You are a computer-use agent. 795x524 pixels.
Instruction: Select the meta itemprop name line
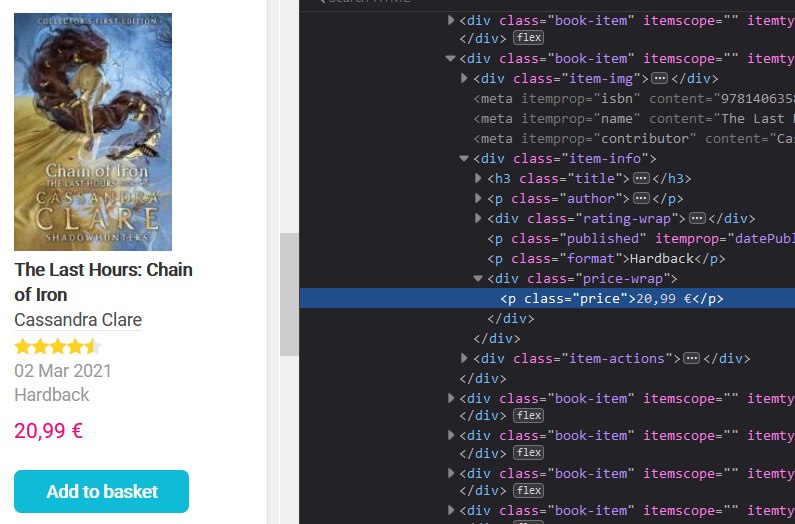tap(634, 119)
